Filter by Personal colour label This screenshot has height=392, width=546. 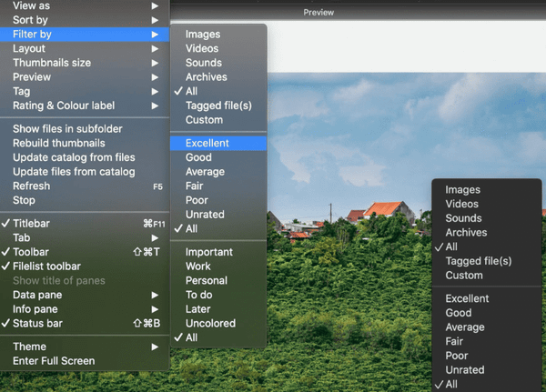click(218, 281)
